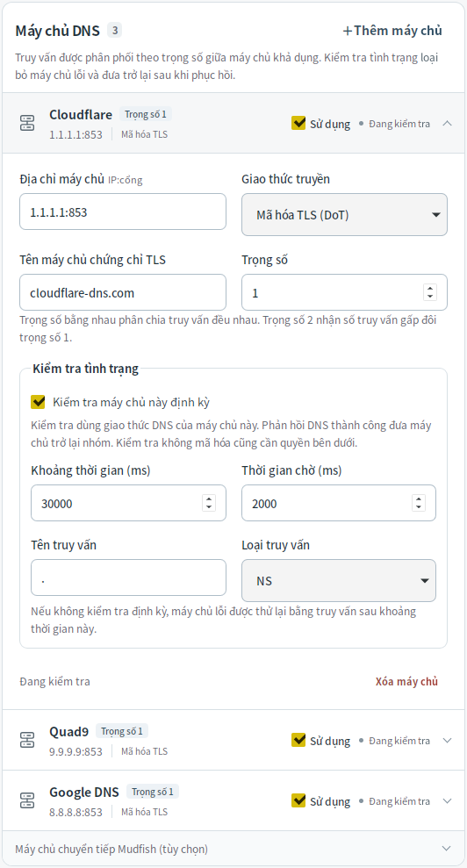Click Quad9 Trọng số 1 badge
The height and width of the screenshot is (868, 467).
coord(122,731)
